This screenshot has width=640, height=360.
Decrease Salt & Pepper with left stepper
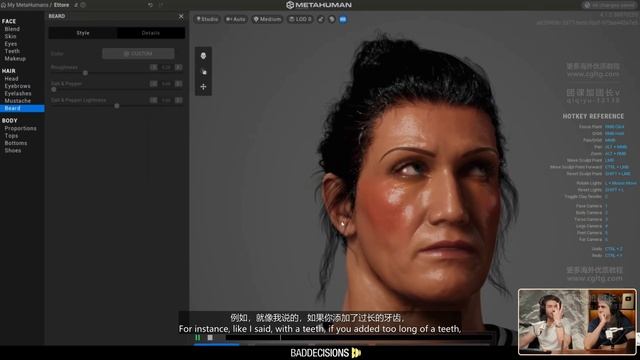[153, 84]
